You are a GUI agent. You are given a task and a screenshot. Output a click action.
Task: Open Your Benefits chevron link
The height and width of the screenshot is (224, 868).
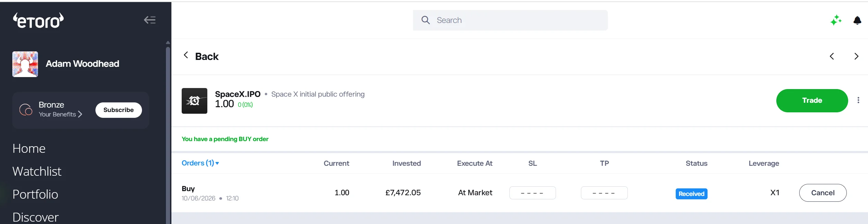coord(60,114)
